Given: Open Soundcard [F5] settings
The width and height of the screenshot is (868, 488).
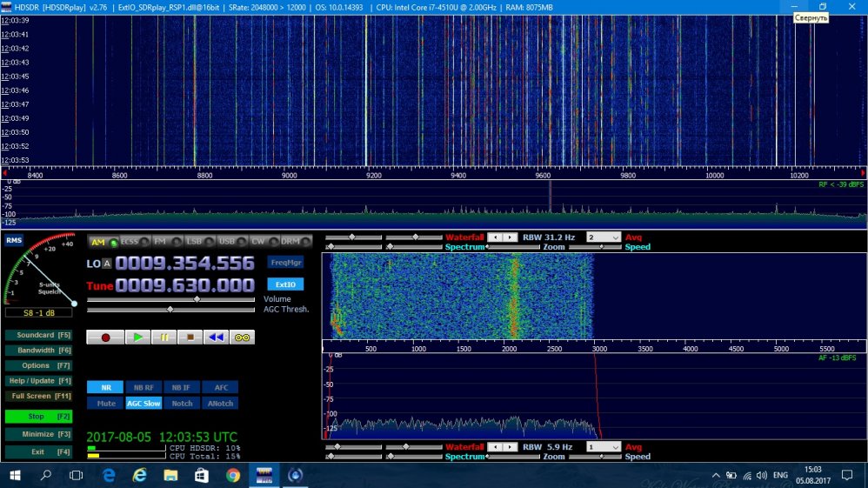Looking at the screenshot, I should click(39, 335).
